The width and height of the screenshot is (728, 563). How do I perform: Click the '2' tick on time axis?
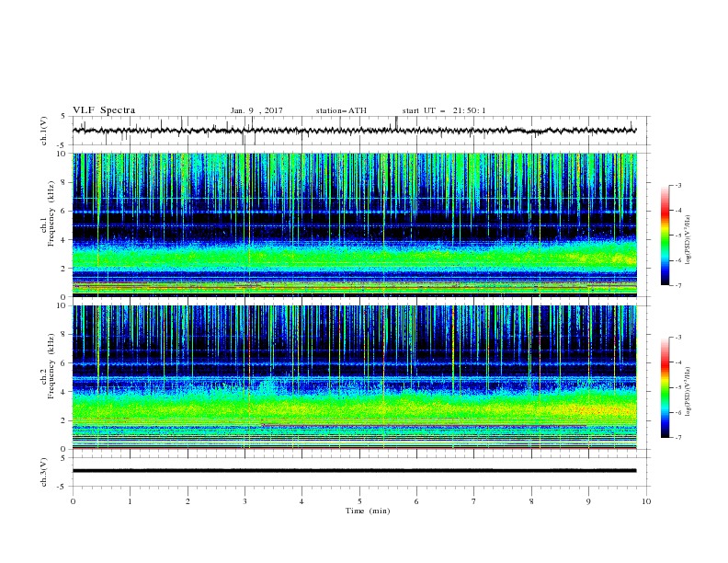(188, 501)
